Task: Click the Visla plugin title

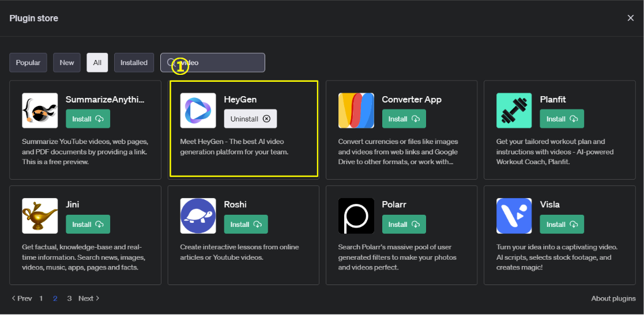Action: point(550,204)
